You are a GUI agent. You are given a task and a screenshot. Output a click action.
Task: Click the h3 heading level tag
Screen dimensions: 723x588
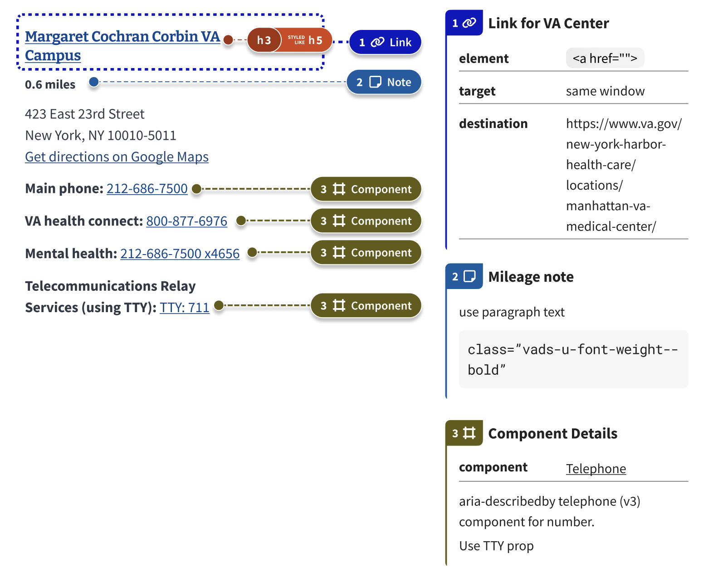coord(264,40)
